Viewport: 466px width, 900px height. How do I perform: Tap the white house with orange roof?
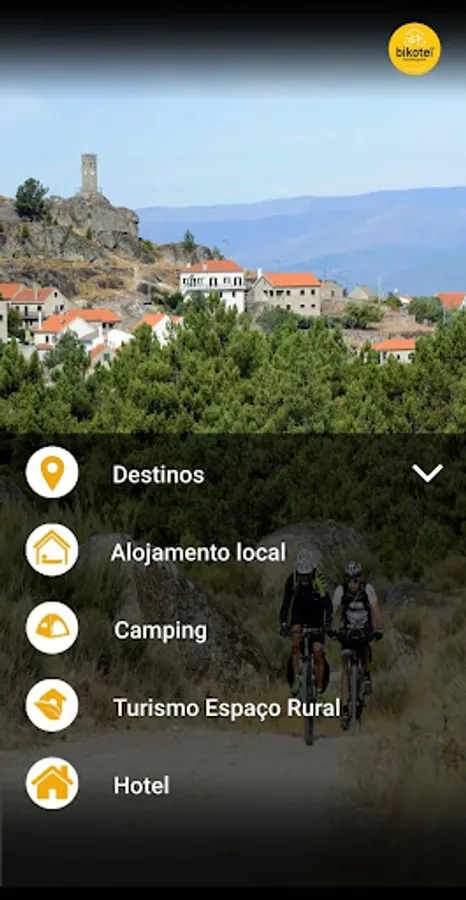[213, 284]
